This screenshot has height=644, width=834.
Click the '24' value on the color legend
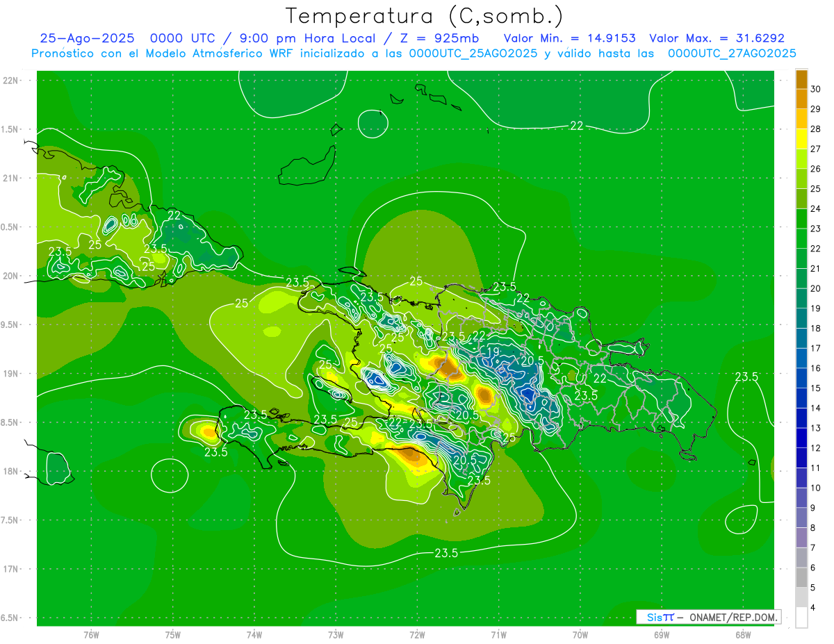[x=816, y=208]
